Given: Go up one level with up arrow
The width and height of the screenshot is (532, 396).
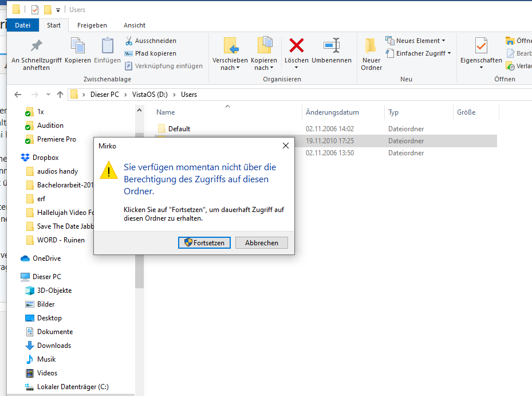Looking at the screenshot, I should click(60, 95).
